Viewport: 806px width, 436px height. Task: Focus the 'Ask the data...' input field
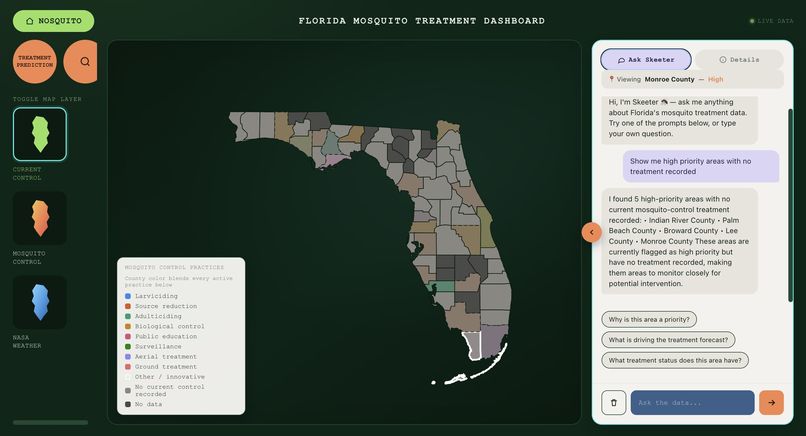(692, 403)
